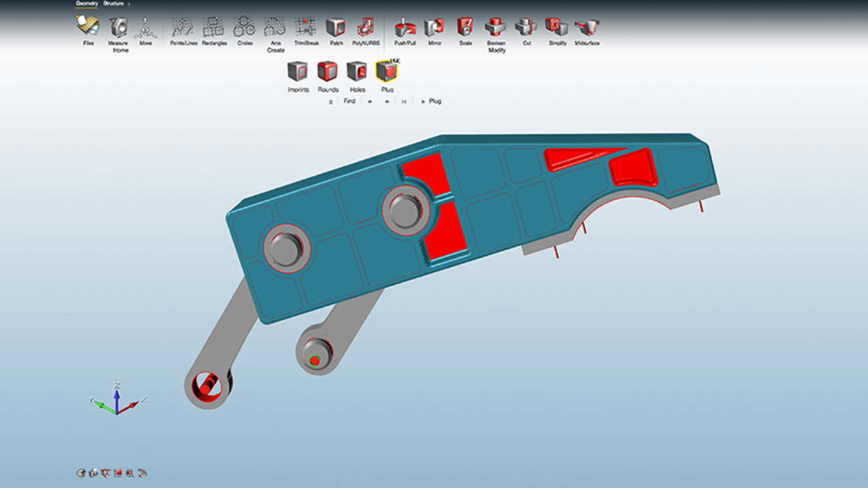Run the Plug action button

tap(431, 101)
